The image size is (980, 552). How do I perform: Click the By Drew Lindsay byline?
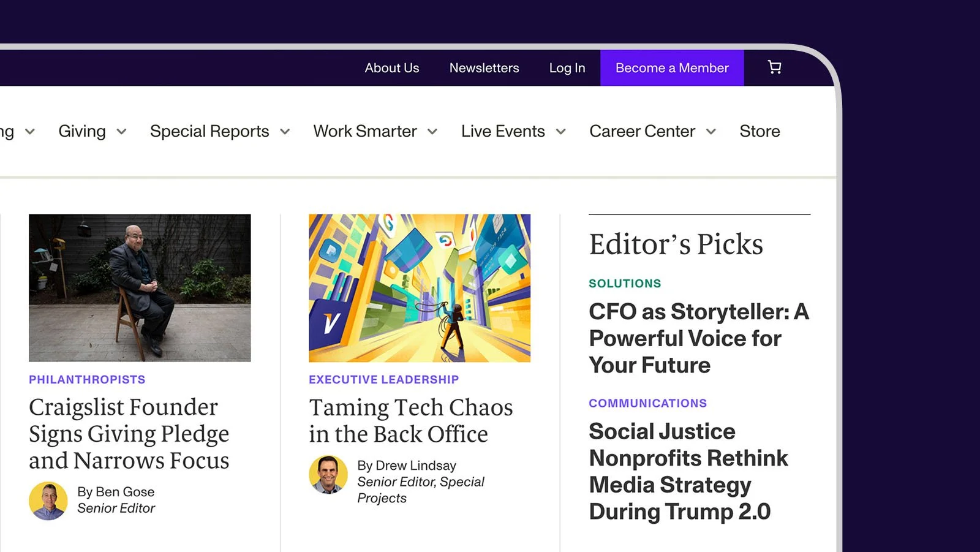pyautogui.click(x=407, y=466)
